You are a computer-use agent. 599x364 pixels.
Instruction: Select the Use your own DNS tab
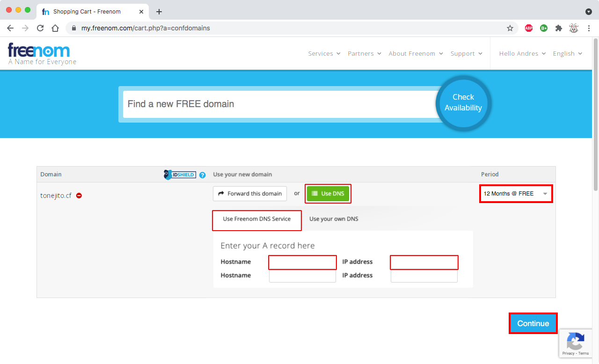pyautogui.click(x=334, y=219)
